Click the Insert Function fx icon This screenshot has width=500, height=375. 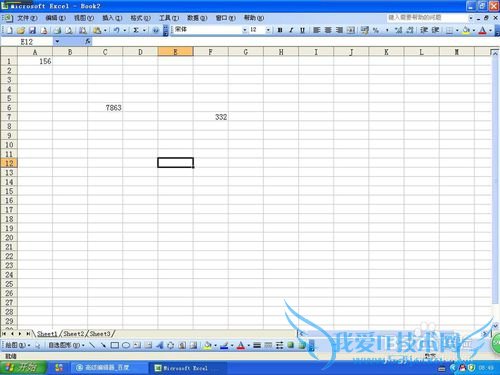pyautogui.click(x=88, y=41)
